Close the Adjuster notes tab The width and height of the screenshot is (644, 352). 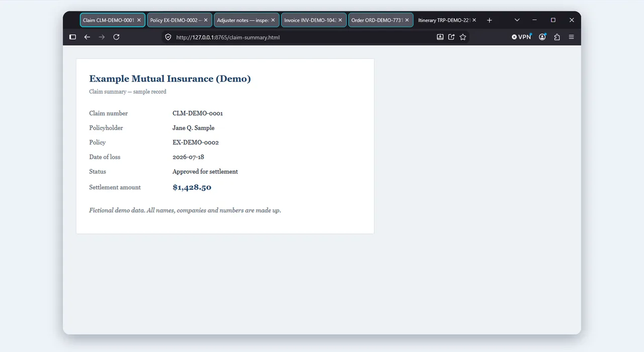pos(273,20)
